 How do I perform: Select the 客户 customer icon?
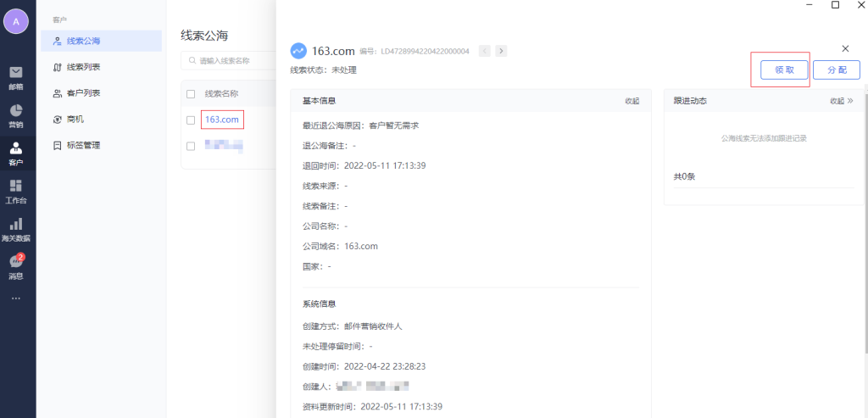pos(16,153)
